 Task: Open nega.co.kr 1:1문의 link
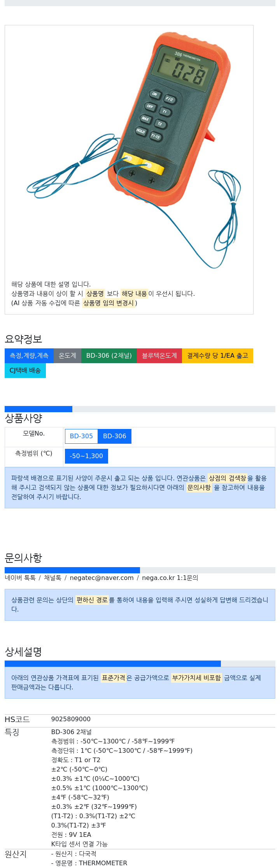(170, 578)
